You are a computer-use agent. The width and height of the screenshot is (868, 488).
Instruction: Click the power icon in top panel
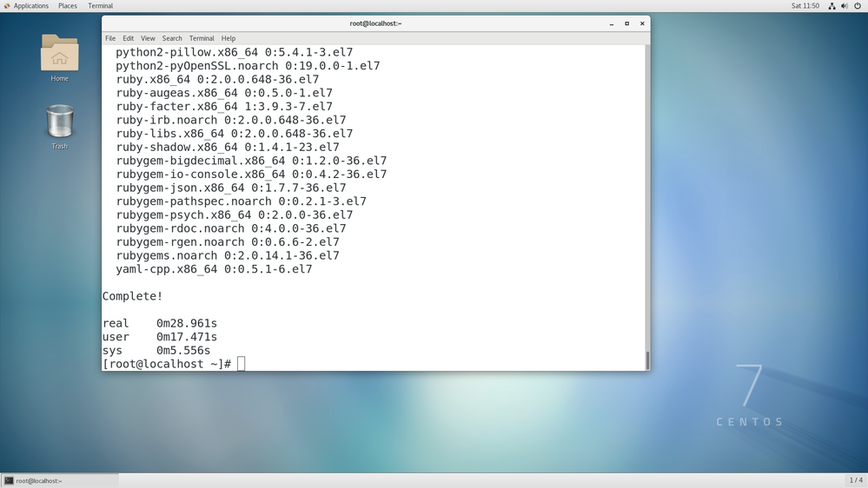(857, 6)
